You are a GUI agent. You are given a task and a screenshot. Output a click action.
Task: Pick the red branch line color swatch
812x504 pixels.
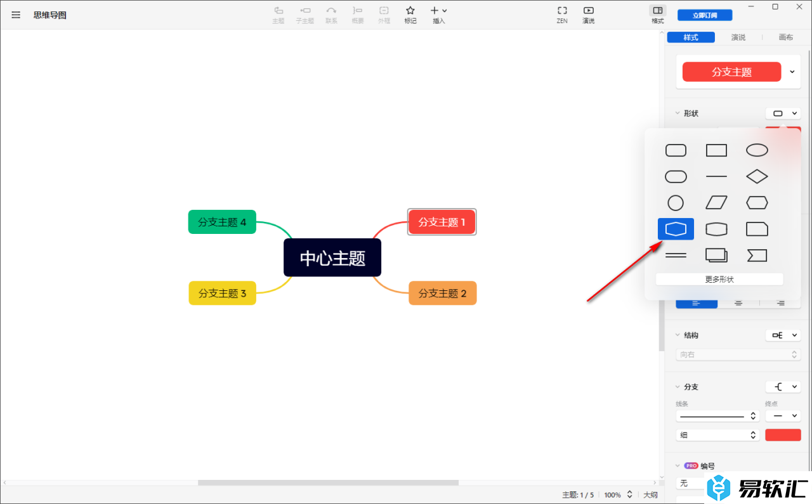783,435
